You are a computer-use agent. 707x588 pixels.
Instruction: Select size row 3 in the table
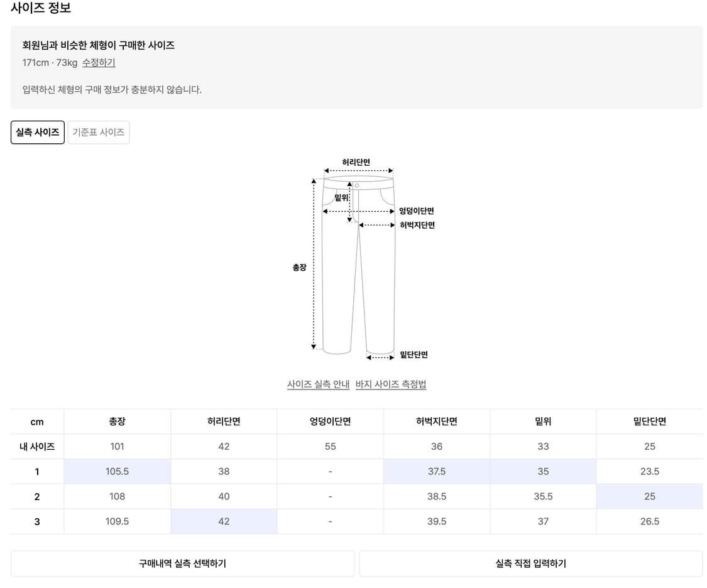pos(36,521)
